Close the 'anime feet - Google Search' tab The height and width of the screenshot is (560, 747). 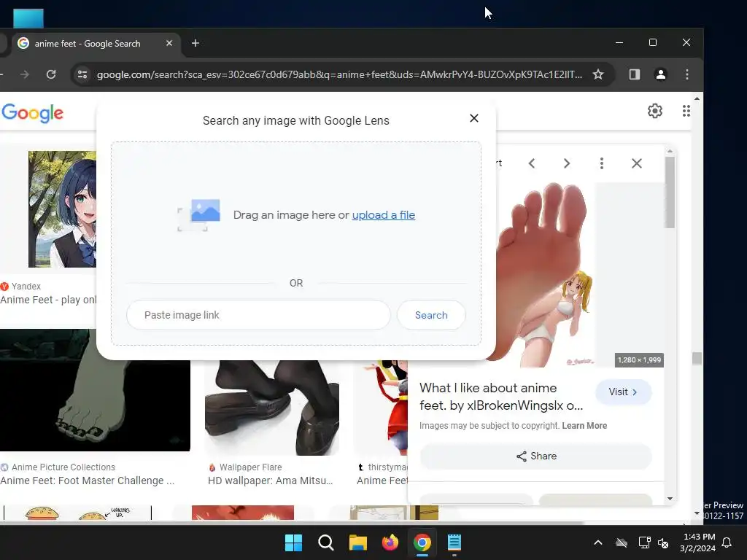click(169, 43)
